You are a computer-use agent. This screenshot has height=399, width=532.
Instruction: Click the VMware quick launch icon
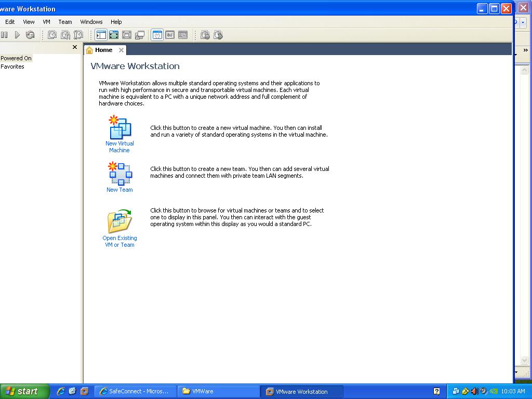(x=84, y=391)
